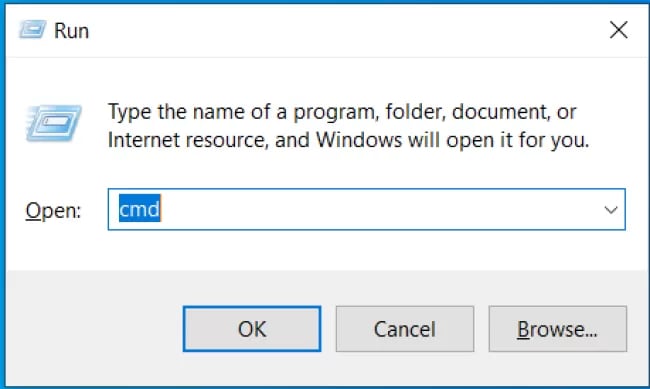
Task: Click the "Open:" label text
Action: (53, 211)
